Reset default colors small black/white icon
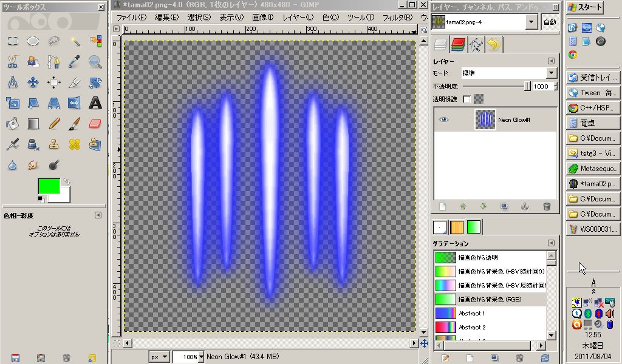 tap(41, 199)
